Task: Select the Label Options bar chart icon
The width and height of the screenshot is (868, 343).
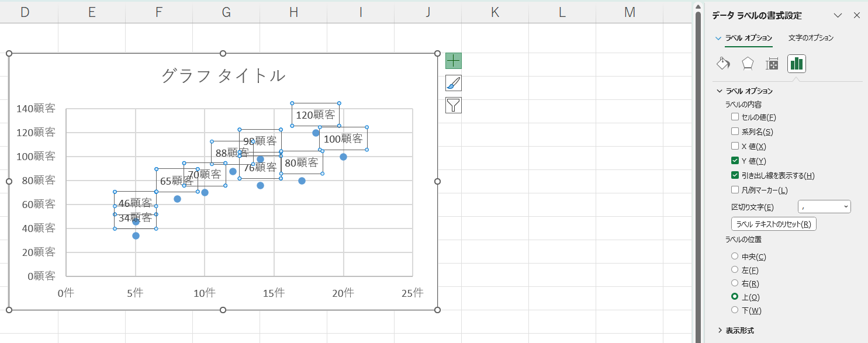Action: pyautogui.click(x=797, y=64)
